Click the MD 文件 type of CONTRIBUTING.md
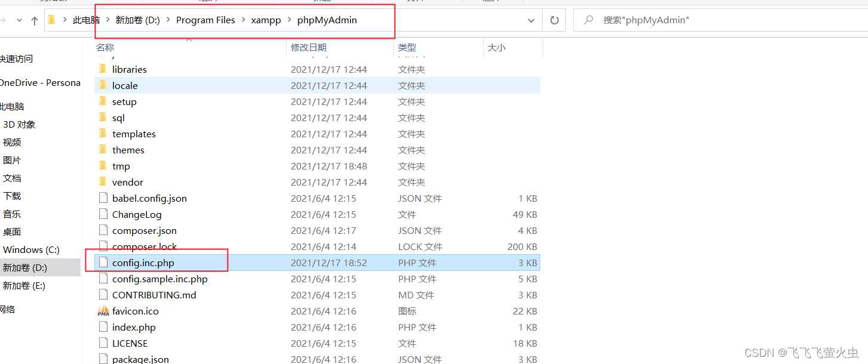The width and height of the screenshot is (868, 364). click(x=417, y=295)
